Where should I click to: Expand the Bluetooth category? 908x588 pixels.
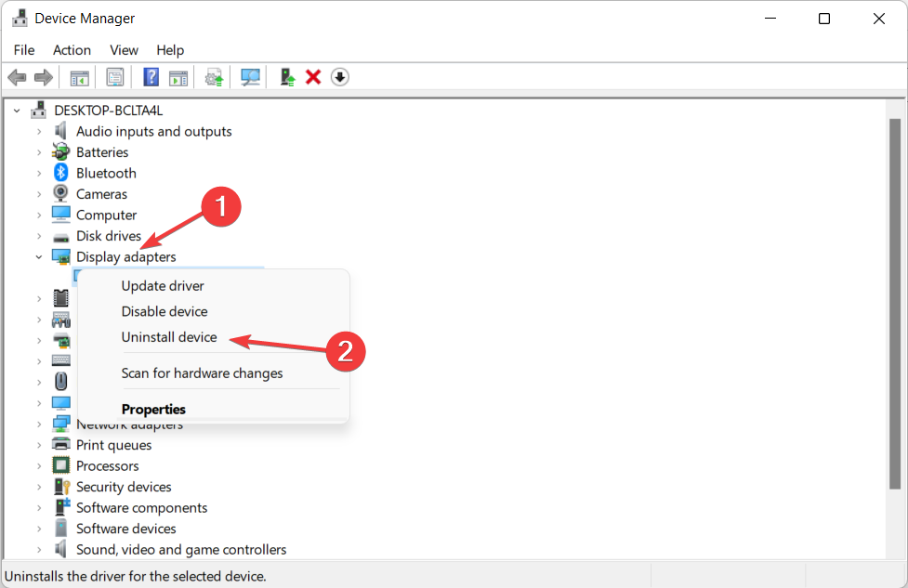[39, 174]
